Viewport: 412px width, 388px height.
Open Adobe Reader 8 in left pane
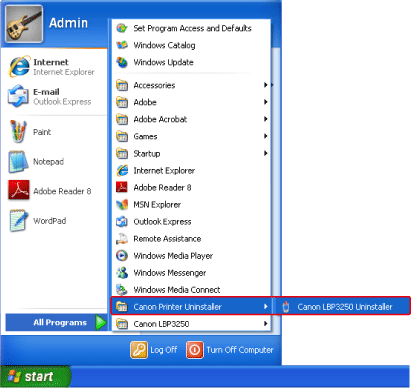pos(54,191)
